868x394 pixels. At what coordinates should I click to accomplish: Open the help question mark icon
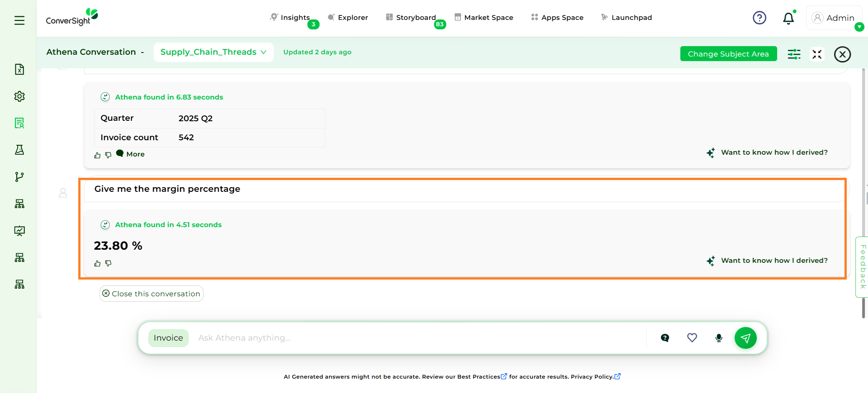click(759, 18)
